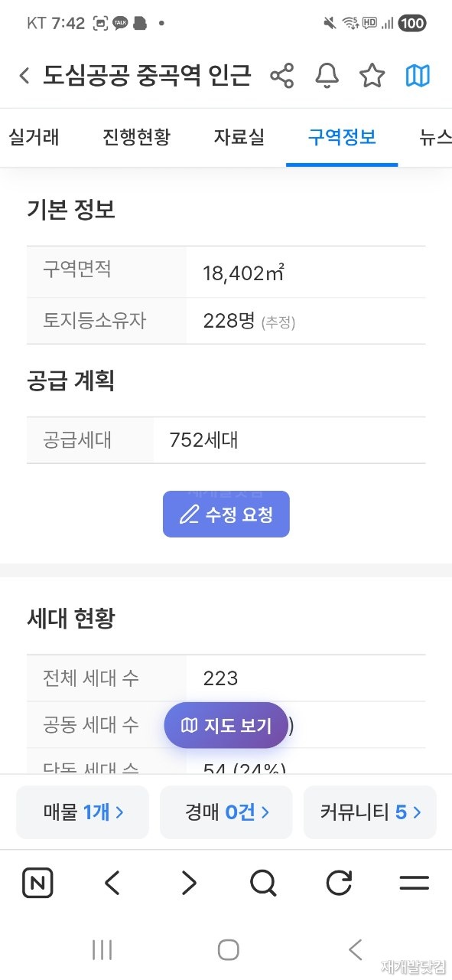Open browser search magnifier icon

click(x=263, y=884)
